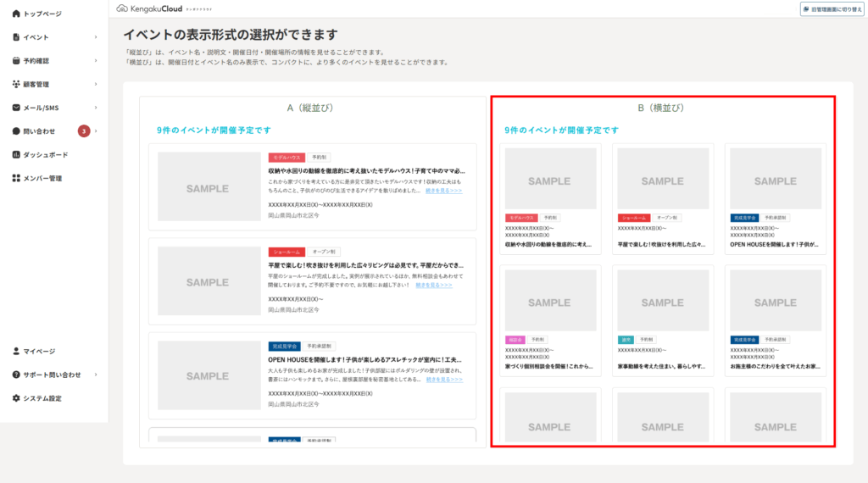Click オープン制 tag in panel A

(x=324, y=252)
